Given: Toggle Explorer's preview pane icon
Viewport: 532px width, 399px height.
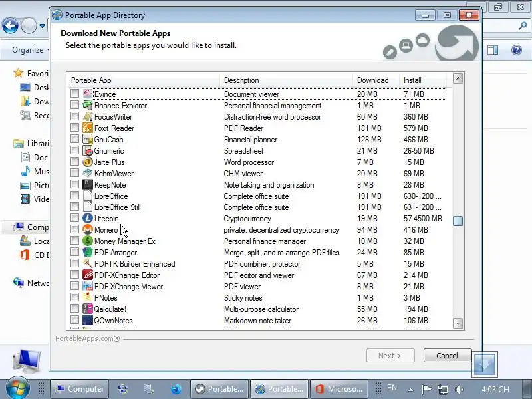Looking at the screenshot, I should [x=493, y=50].
